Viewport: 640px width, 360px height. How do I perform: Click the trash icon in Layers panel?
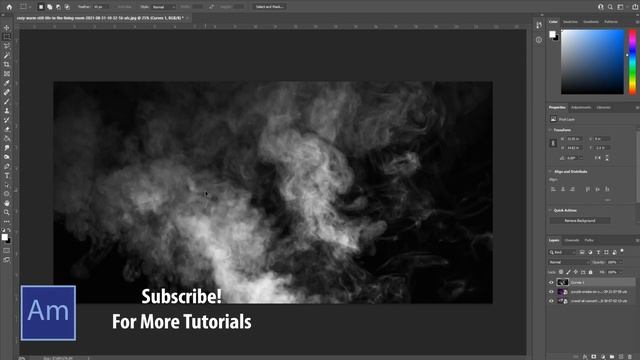point(630,357)
